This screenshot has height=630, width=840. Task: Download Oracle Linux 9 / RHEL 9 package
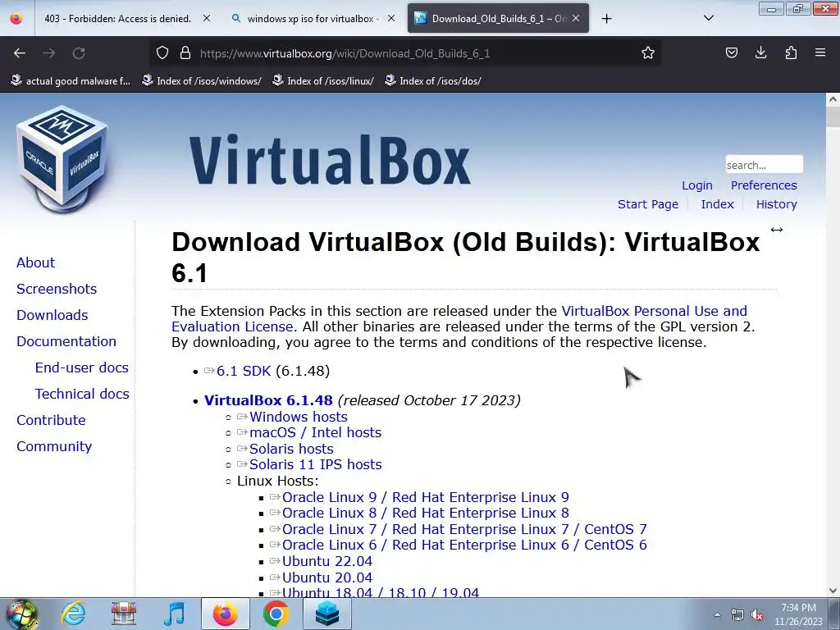[426, 497]
